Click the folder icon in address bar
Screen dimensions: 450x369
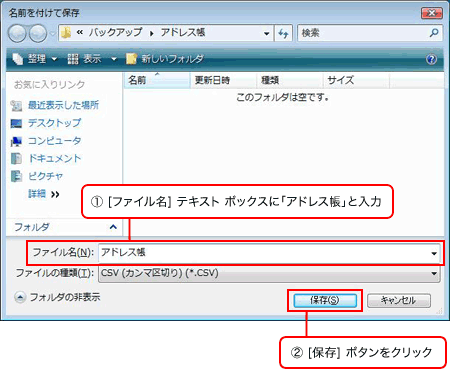pyautogui.click(x=66, y=33)
